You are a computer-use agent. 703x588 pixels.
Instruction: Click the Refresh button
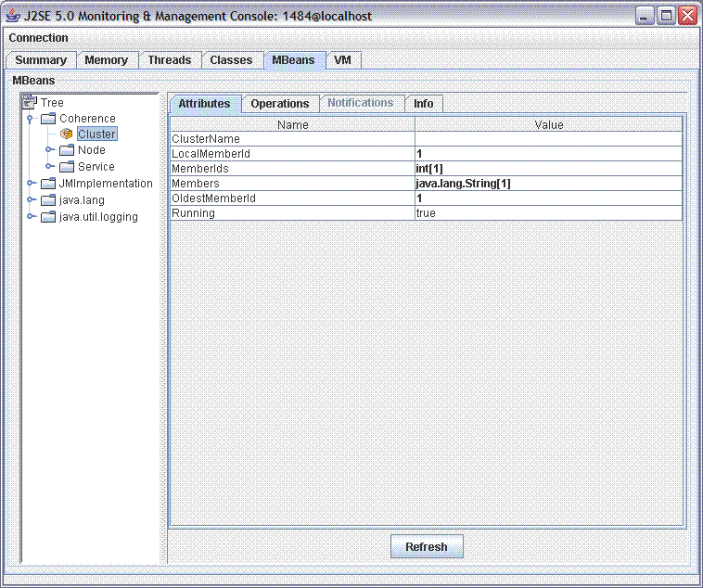point(427,547)
